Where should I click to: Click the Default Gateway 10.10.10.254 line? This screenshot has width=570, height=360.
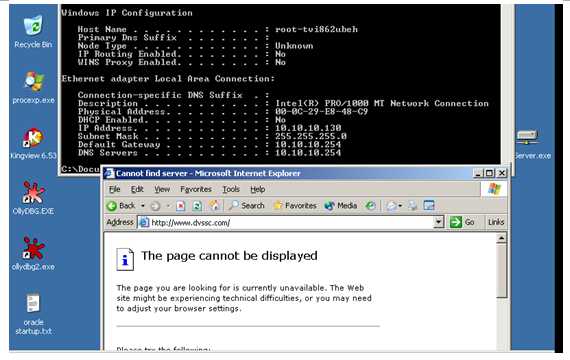click(209, 144)
